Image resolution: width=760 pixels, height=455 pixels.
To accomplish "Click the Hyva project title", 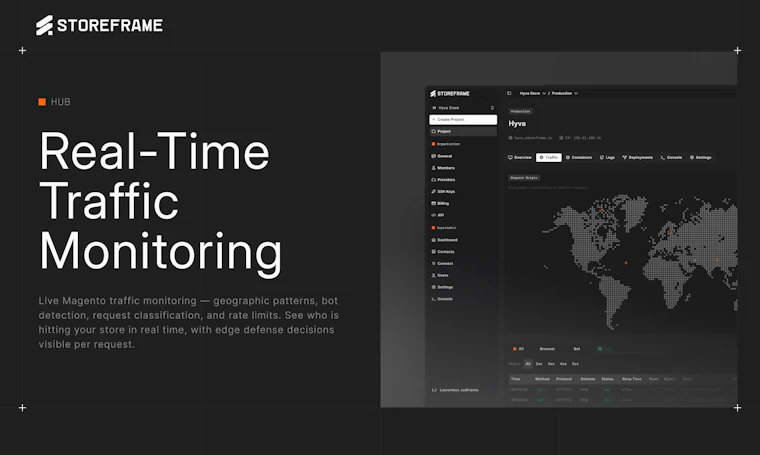I will 517,124.
